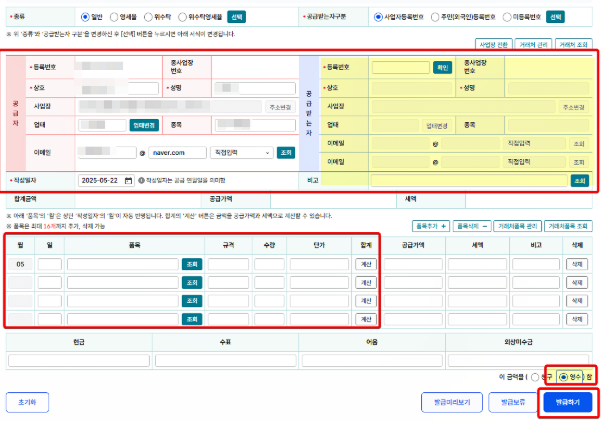This screenshot has width=602, height=422.
Task: Open the recipient first email 직접입력 dropdown
Action: [534, 144]
